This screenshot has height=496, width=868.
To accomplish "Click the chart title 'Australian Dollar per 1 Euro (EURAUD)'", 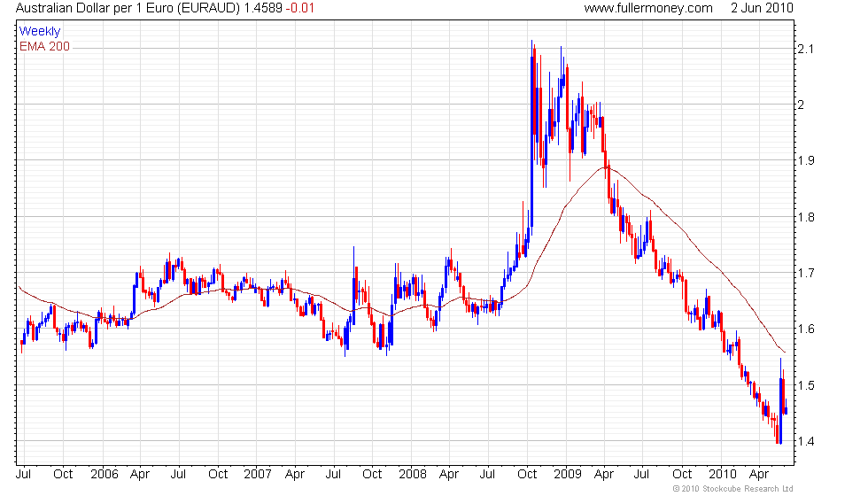I will pyautogui.click(x=128, y=8).
